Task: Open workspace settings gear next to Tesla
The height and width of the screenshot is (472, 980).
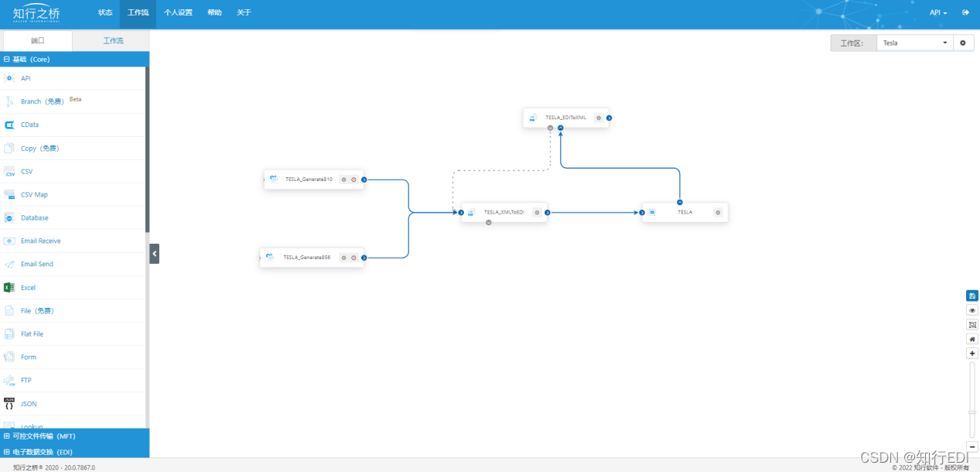Action: point(963,43)
